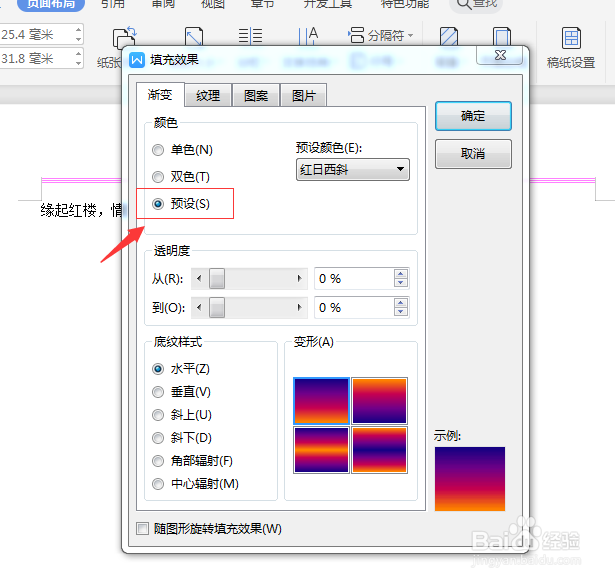Choose variant with orange band in middle
615x581 pixels.
tap(321, 450)
